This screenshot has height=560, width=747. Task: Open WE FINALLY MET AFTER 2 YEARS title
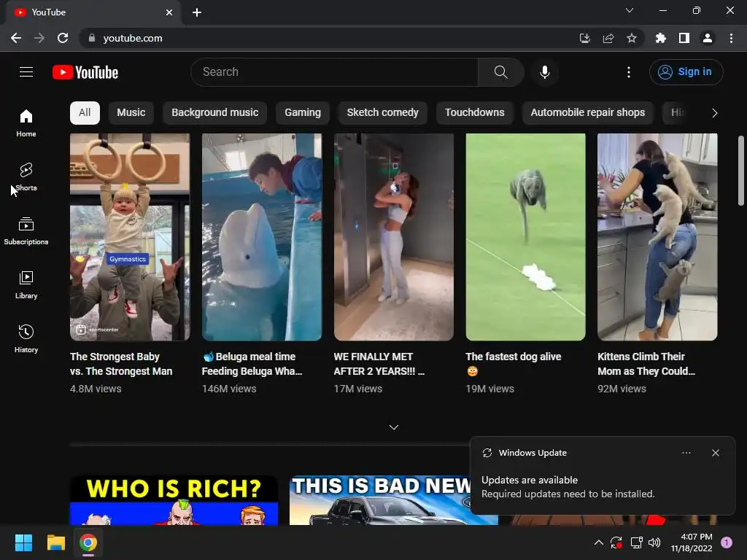click(379, 364)
